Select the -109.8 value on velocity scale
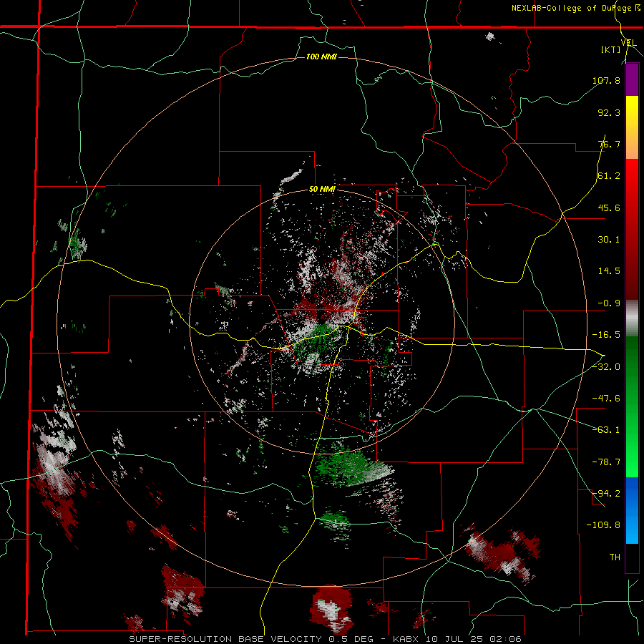The image size is (644, 644). click(x=603, y=525)
